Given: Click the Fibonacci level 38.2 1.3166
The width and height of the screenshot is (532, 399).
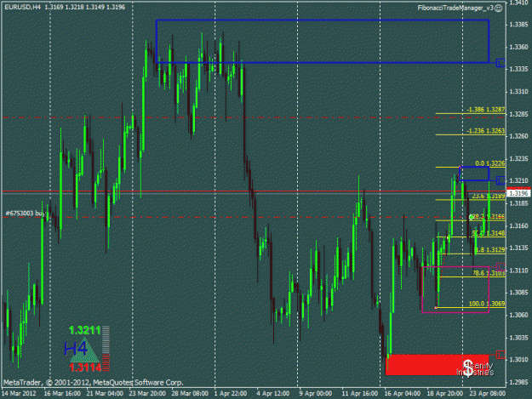Looking at the screenshot, I should tap(489, 216).
